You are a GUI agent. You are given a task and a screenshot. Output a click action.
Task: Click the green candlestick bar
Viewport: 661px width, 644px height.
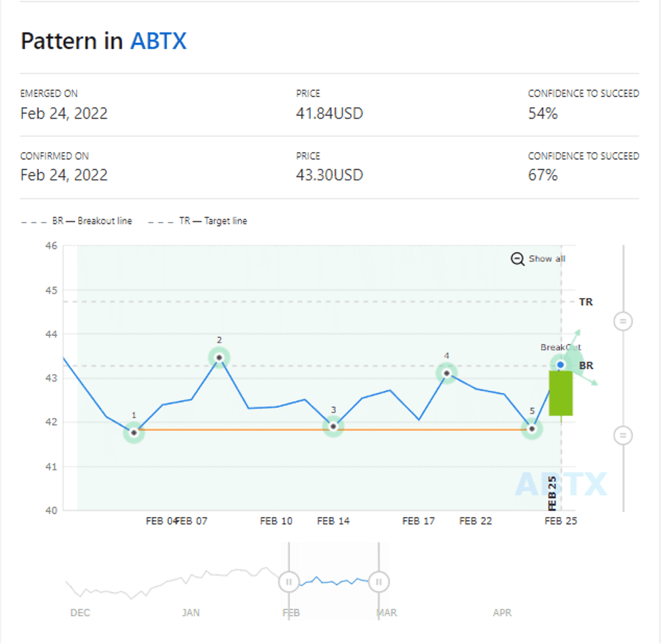pos(561,394)
